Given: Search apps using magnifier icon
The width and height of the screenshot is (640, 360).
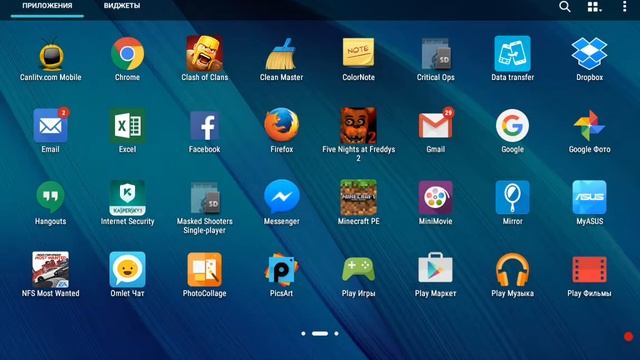Looking at the screenshot, I should coord(565,7).
